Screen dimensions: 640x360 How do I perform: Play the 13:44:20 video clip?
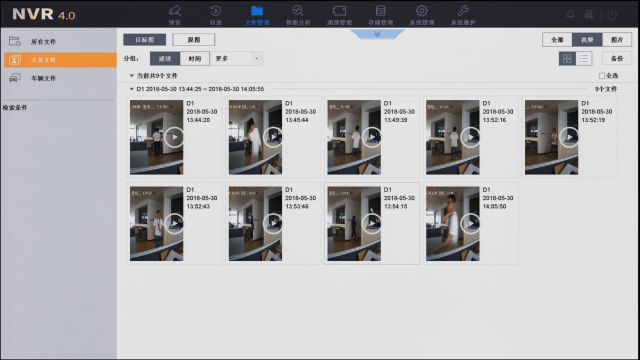(174, 137)
